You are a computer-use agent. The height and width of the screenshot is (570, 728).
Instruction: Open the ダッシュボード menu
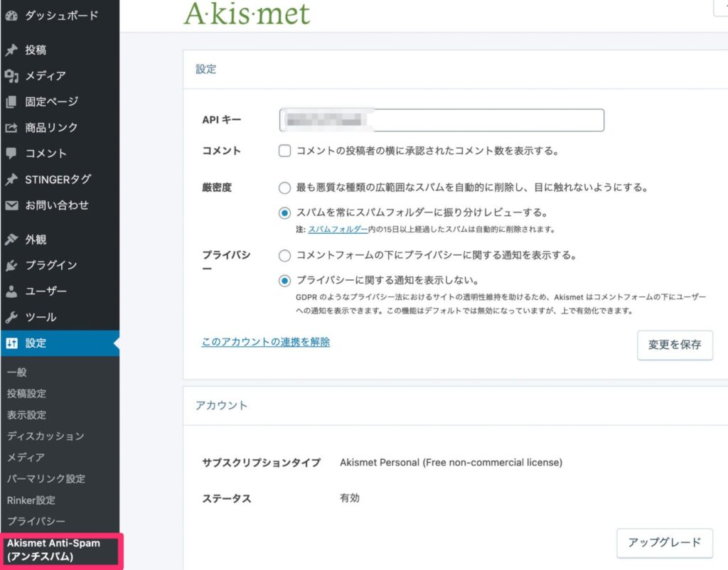[x=60, y=16]
